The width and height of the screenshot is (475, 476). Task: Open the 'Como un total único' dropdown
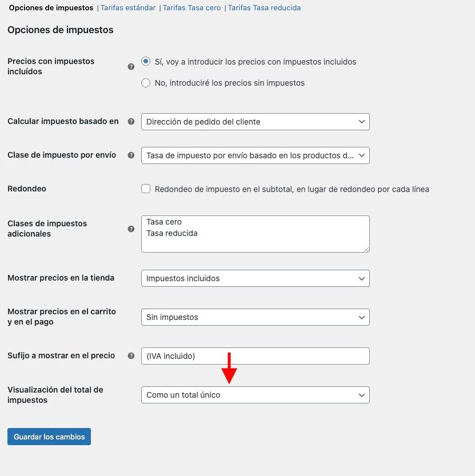(256, 395)
